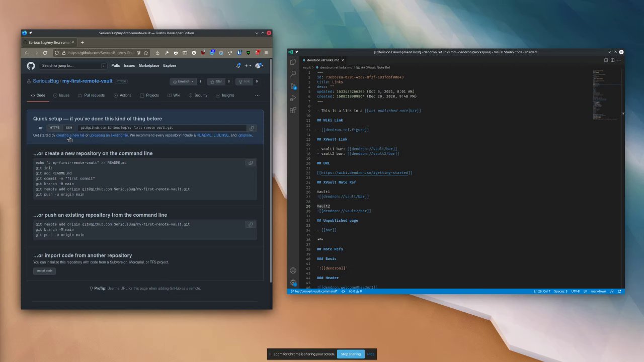Open the Insights tab
Viewport: 644px width, 362px height.
point(225,96)
